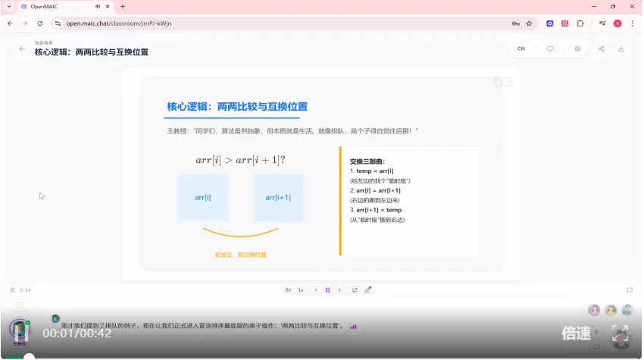Click the pink extension icon in toolbar
Image resolution: width=644 pixels, height=360 pixels.
(x=564, y=23)
